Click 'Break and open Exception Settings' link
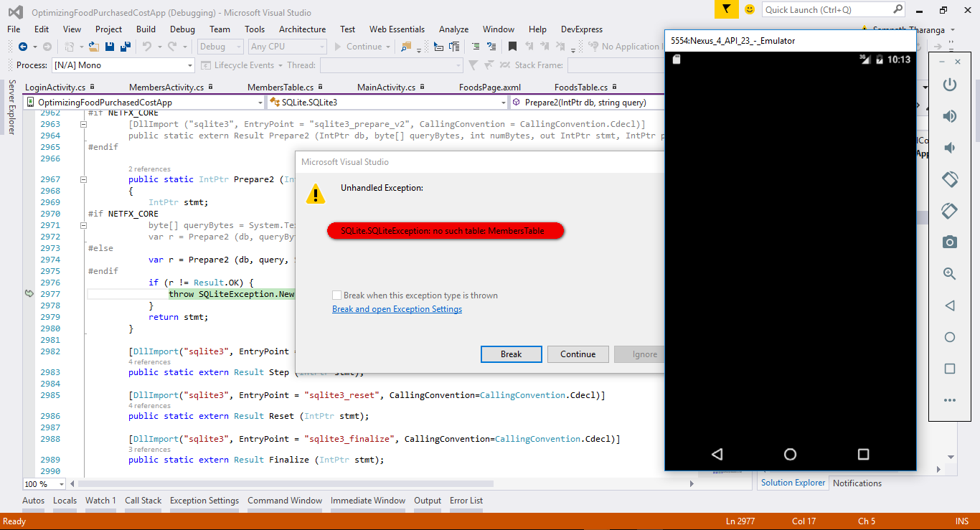 point(397,309)
